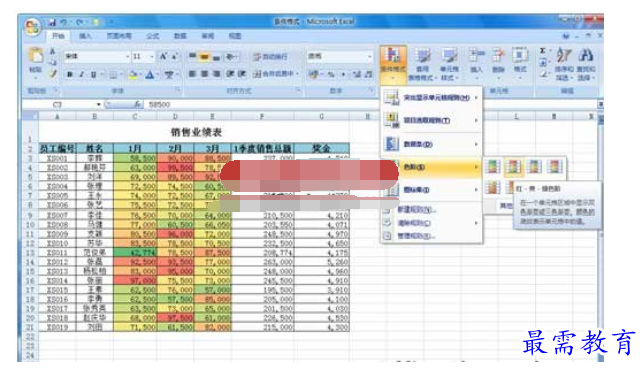This screenshot has height=374, width=644.
Task: Toggle middle vertical alignment
Action: (204, 56)
